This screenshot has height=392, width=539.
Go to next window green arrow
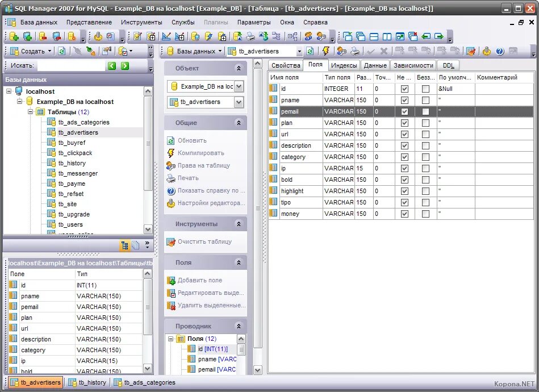tap(439, 36)
